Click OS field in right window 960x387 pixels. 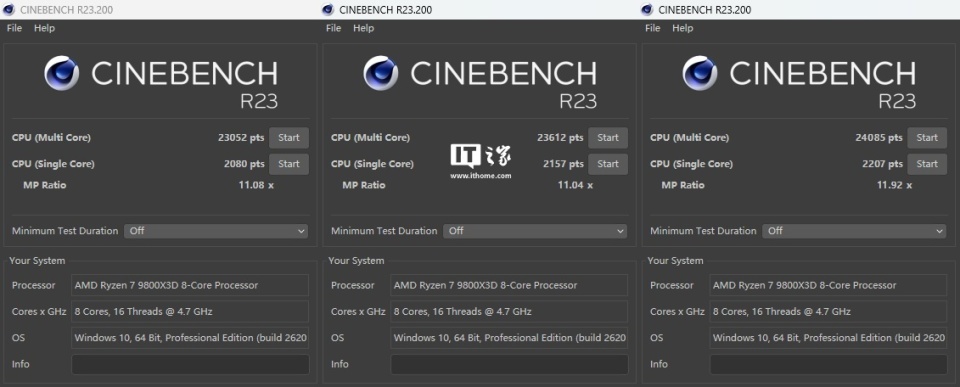828,338
